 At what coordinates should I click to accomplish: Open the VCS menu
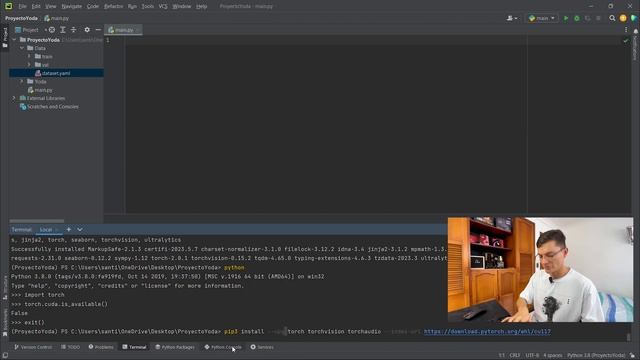point(163,6)
